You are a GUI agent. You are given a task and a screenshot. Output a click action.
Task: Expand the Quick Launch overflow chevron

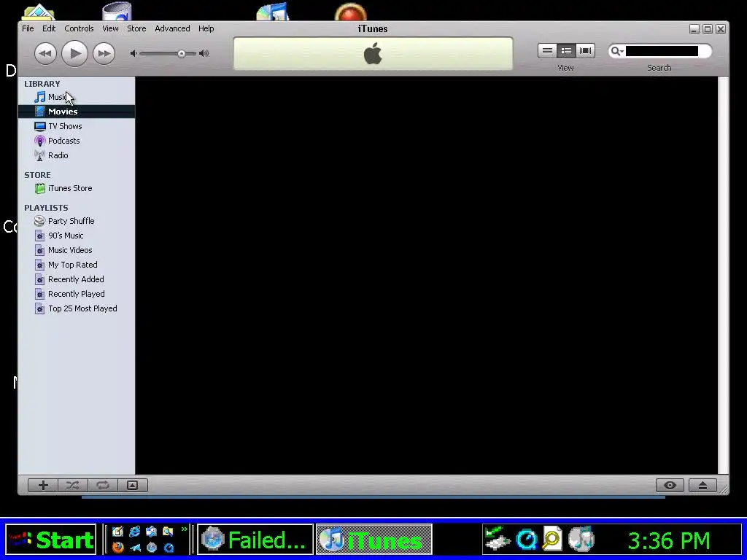point(185,529)
